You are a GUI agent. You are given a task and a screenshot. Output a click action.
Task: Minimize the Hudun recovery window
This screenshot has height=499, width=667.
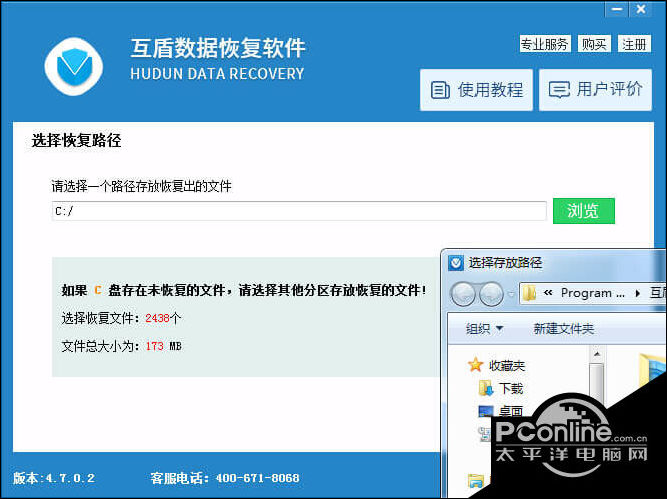pyautogui.click(x=617, y=9)
